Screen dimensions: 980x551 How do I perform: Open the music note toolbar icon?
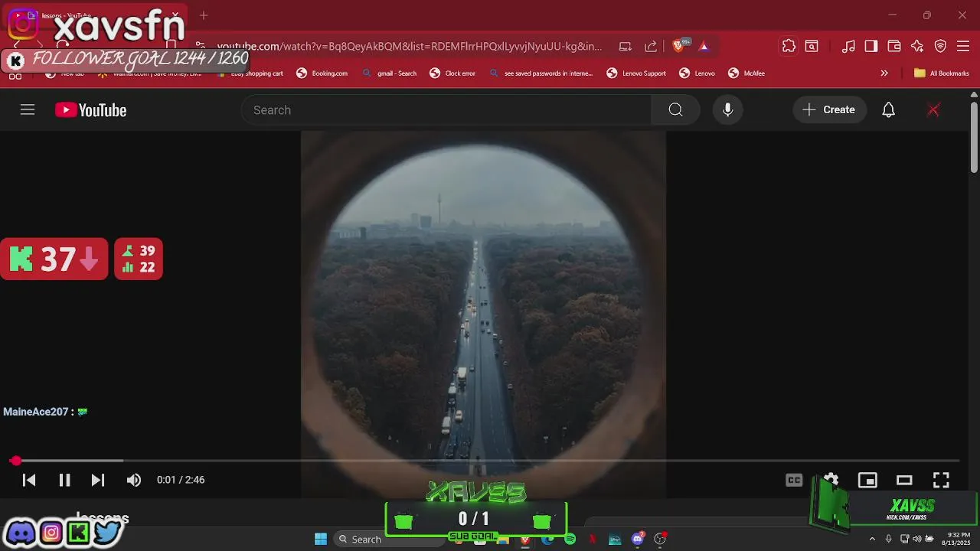point(848,46)
